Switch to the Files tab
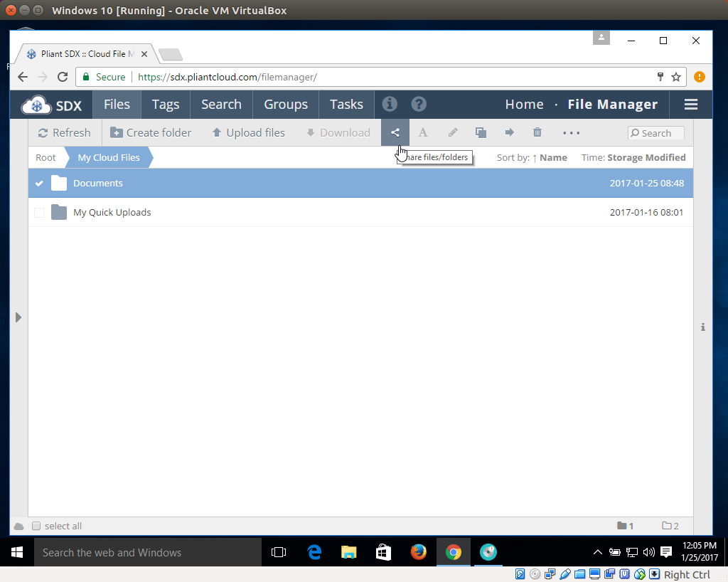This screenshot has height=582, width=728. coord(117,105)
